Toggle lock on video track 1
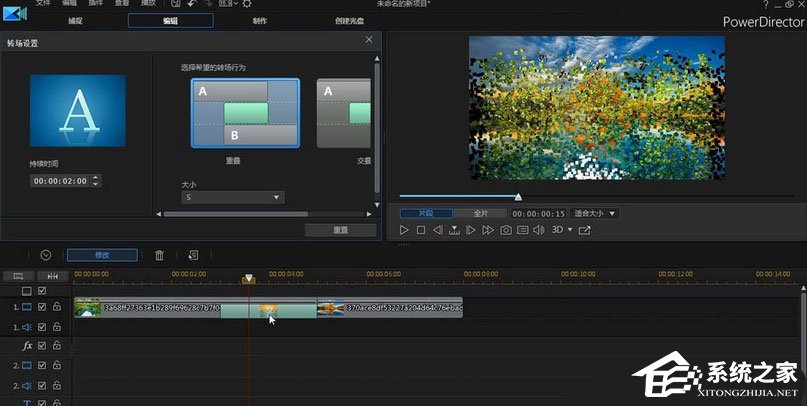The image size is (807, 406). point(56,307)
